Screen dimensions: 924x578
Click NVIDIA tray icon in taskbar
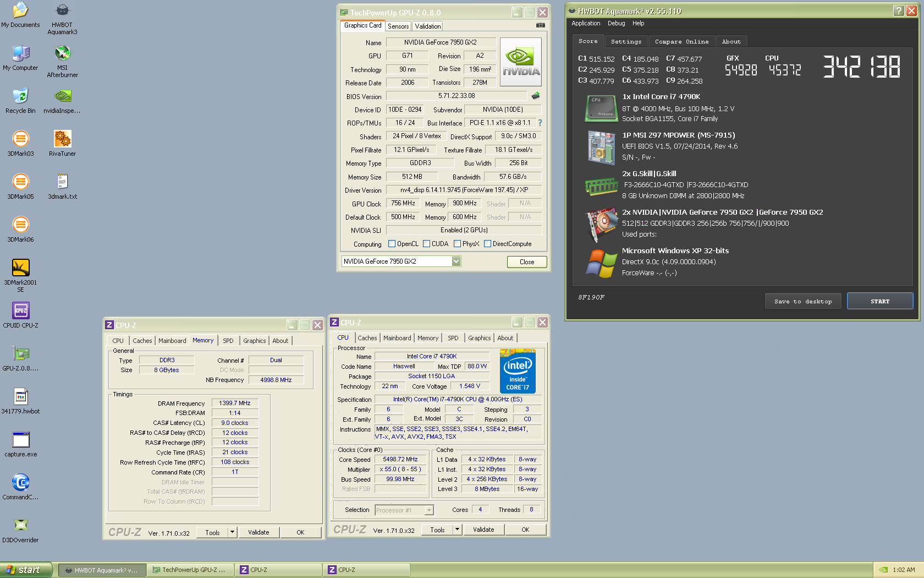point(883,570)
